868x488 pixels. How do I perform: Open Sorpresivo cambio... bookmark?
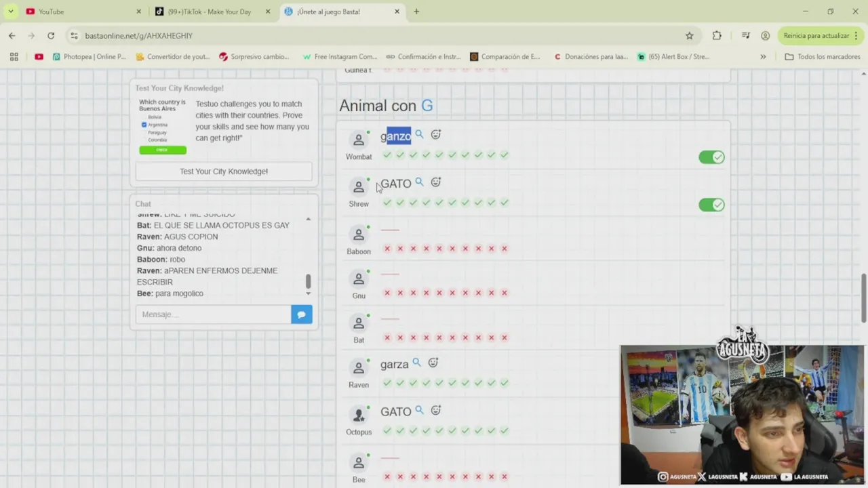point(254,57)
